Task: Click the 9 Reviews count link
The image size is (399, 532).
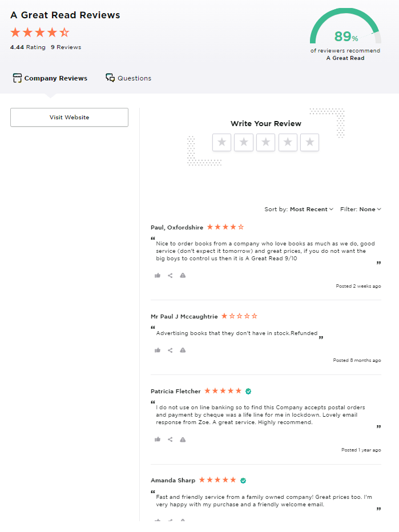Action: (x=66, y=47)
